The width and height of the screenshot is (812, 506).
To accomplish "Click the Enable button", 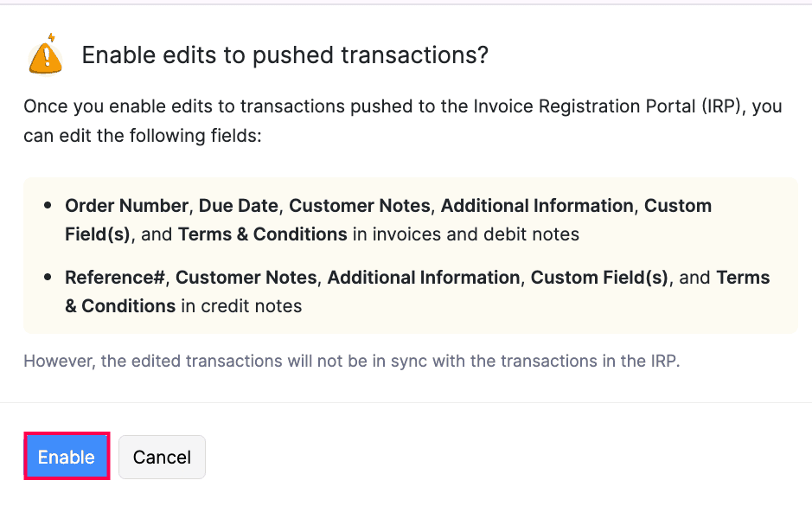I will click(66, 457).
